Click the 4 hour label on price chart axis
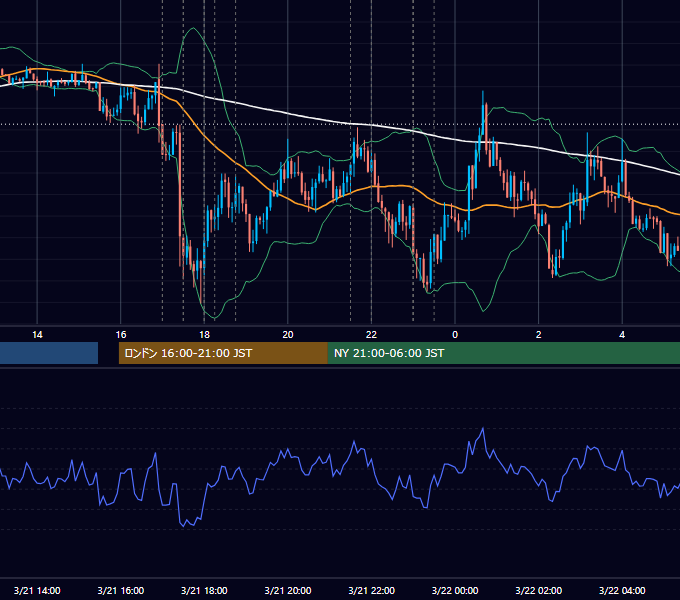Image resolution: width=680 pixels, height=600 pixels. [622, 335]
